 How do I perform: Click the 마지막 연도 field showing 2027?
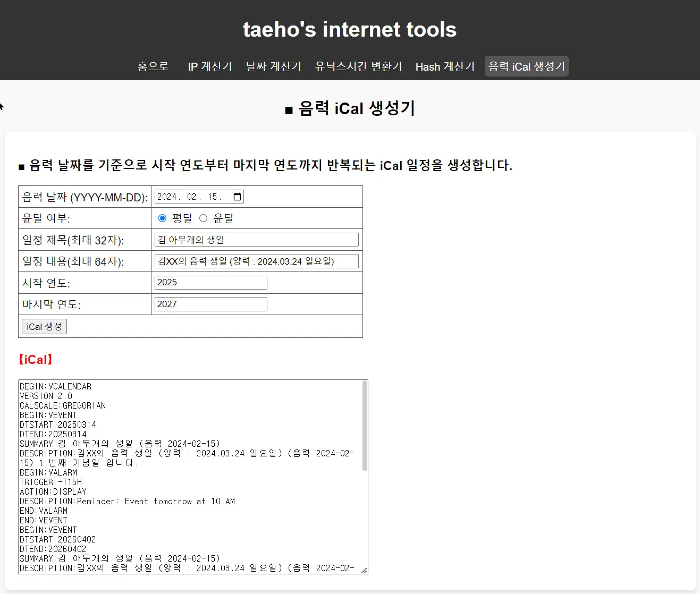click(211, 304)
